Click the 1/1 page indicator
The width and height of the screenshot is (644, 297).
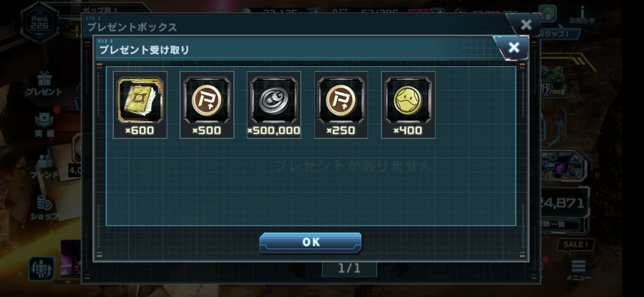[349, 269]
